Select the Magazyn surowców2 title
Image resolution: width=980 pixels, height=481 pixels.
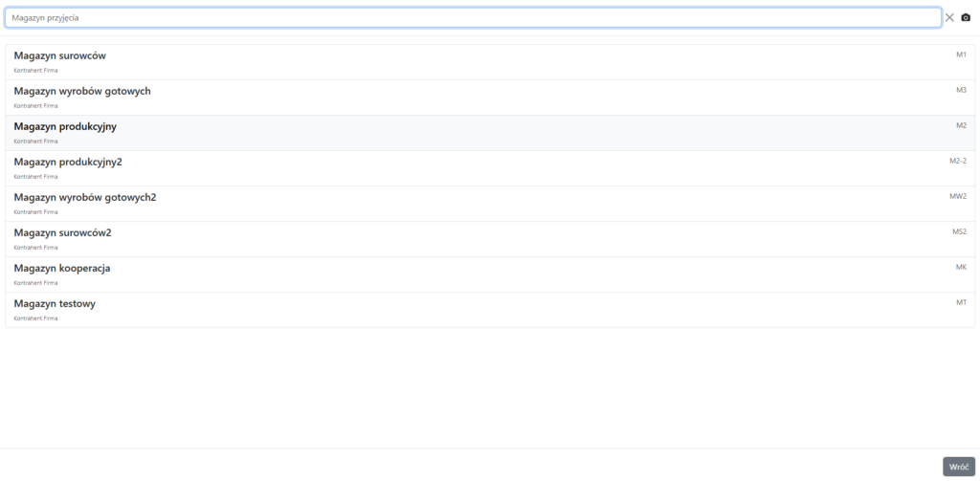pyautogui.click(x=63, y=232)
